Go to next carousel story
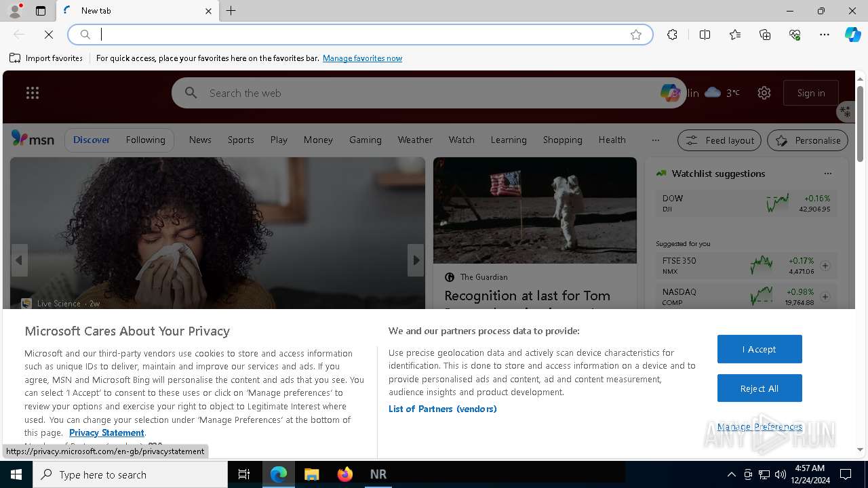 click(x=416, y=260)
